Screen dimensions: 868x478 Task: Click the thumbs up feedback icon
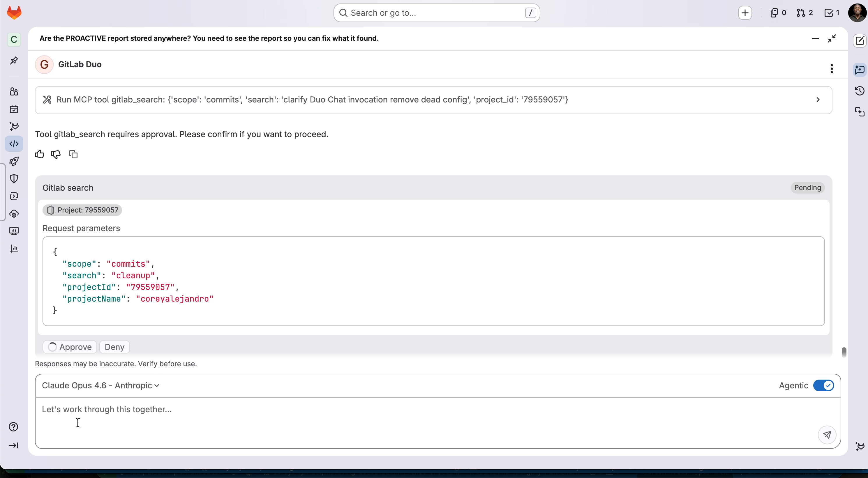[x=39, y=154]
